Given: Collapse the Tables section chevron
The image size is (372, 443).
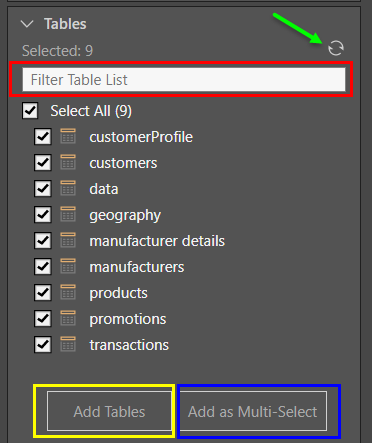Looking at the screenshot, I should pos(27,24).
